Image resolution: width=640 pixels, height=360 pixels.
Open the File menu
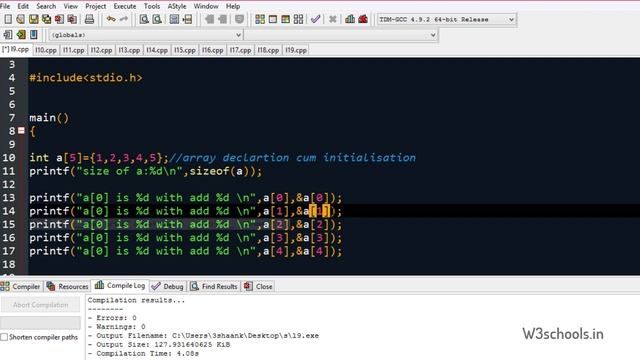click(x=5, y=6)
